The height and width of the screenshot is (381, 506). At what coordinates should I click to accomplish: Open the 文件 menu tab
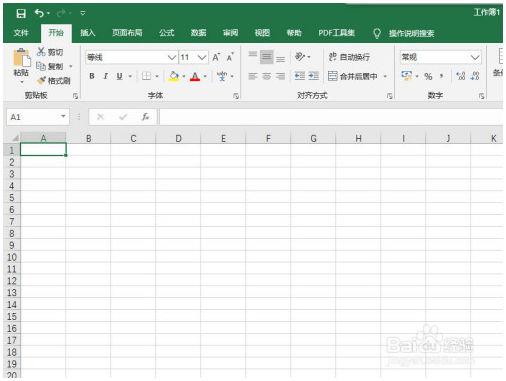coord(21,33)
